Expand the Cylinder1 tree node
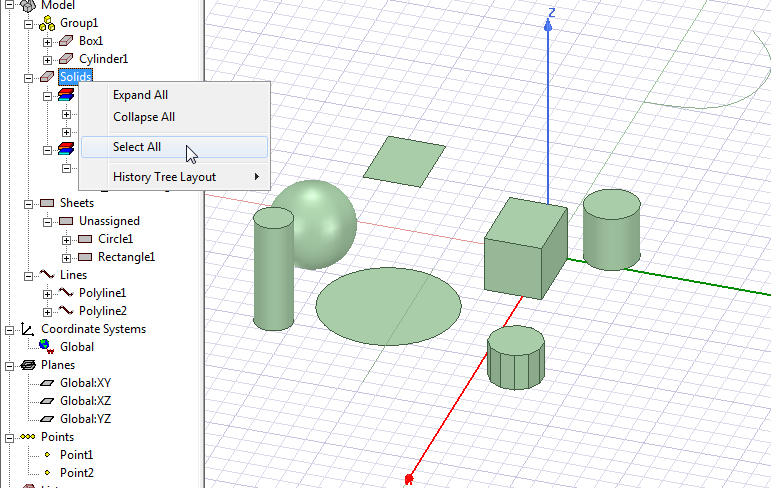 click(x=47, y=59)
